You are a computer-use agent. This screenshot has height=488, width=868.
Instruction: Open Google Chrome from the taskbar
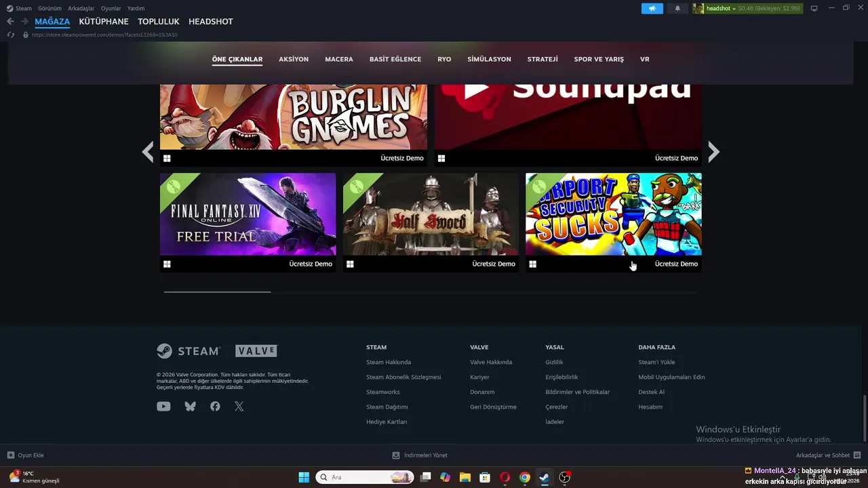click(524, 477)
